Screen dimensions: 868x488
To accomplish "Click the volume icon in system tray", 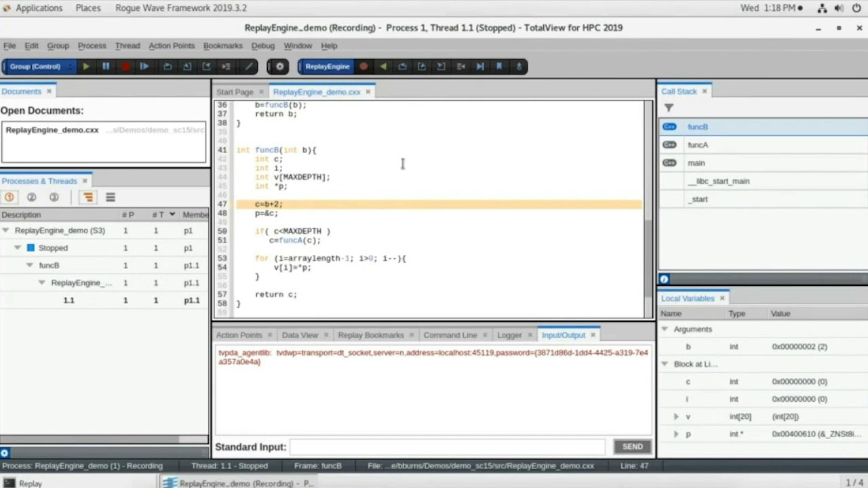I will 840,8.
